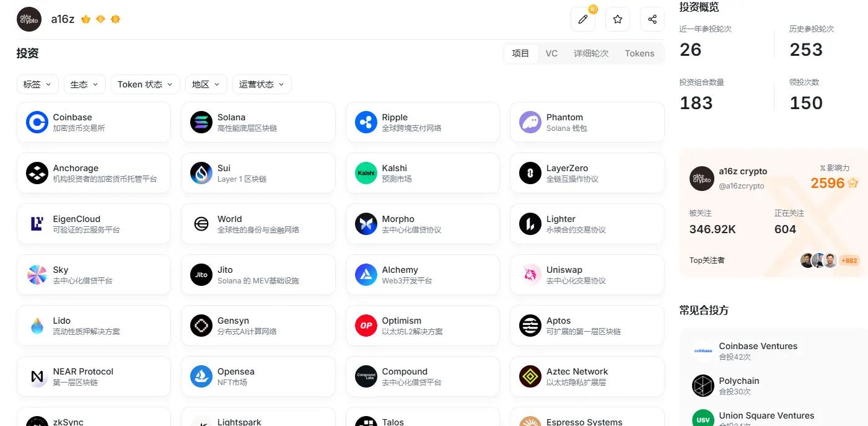
Task: Click the Morpho butterfly logo icon
Action: click(366, 224)
